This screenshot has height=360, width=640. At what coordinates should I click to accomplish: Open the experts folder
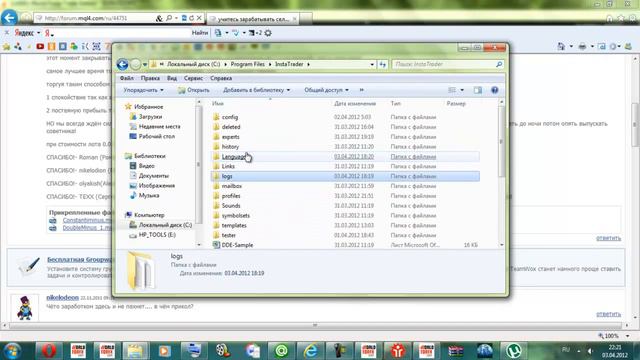pyautogui.click(x=231, y=137)
